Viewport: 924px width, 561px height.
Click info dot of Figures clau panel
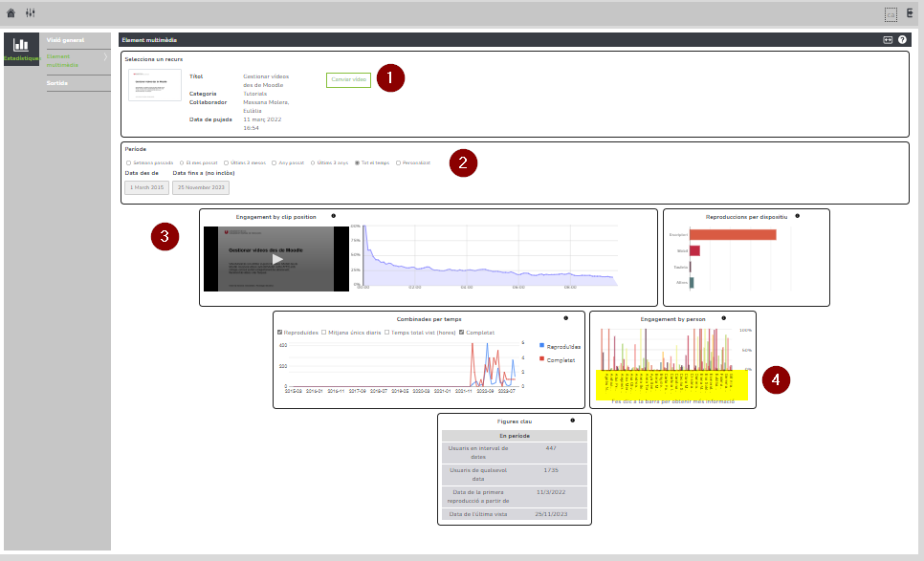click(572, 421)
